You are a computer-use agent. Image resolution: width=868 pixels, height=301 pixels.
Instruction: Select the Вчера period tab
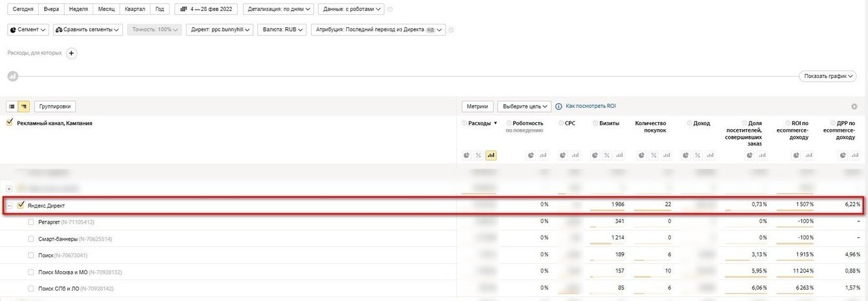pos(51,10)
